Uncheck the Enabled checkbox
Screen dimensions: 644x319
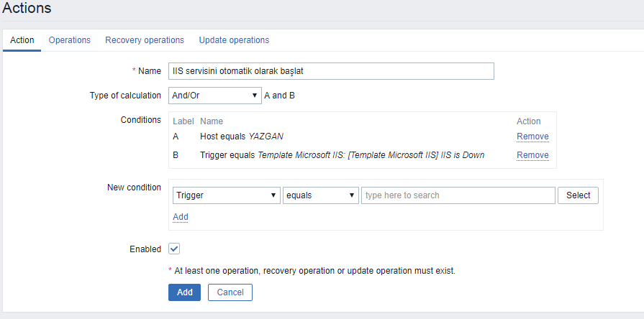coord(174,249)
